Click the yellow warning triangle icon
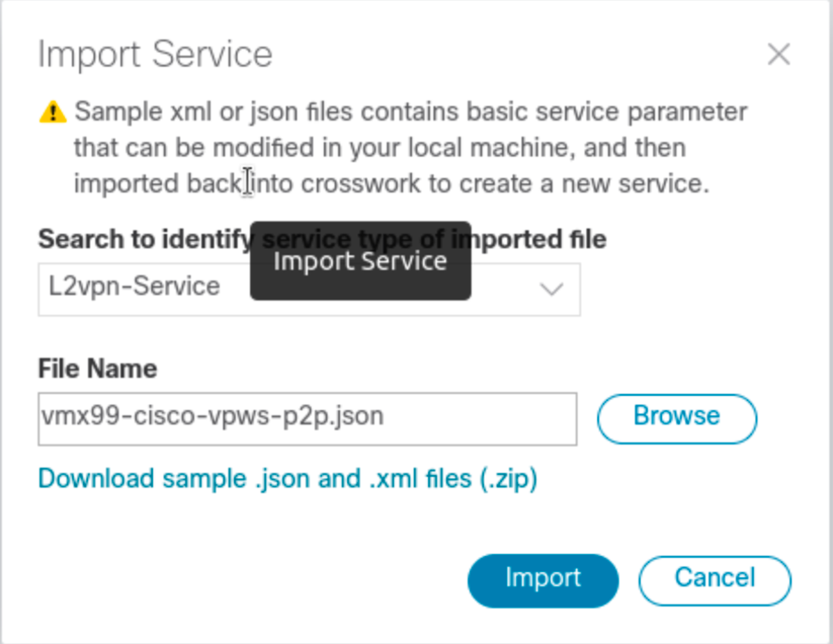 click(x=53, y=112)
